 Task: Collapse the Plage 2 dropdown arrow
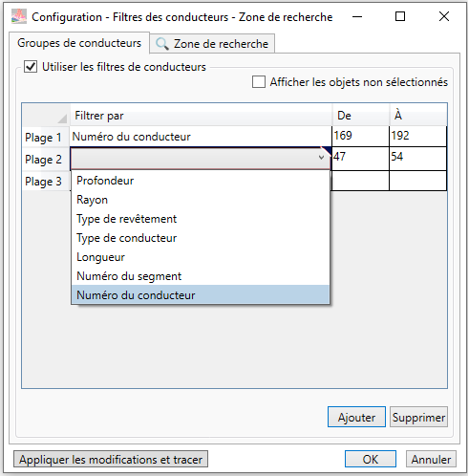point(321,158)
